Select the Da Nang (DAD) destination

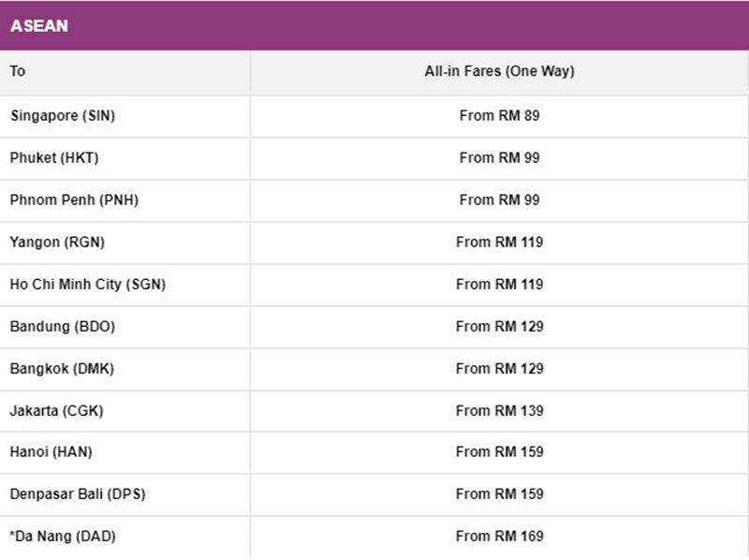point(63,536)
